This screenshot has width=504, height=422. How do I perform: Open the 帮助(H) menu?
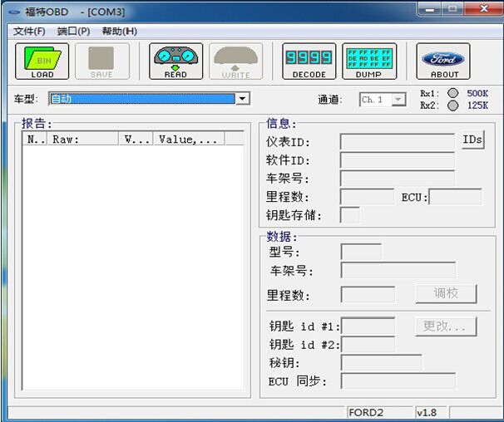pos(119,31)
